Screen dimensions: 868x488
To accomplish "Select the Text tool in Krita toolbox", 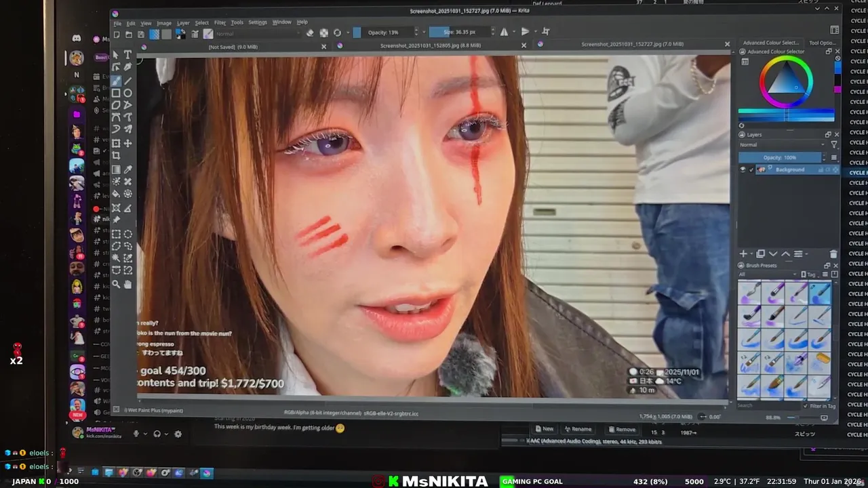I will click(127, 55).
